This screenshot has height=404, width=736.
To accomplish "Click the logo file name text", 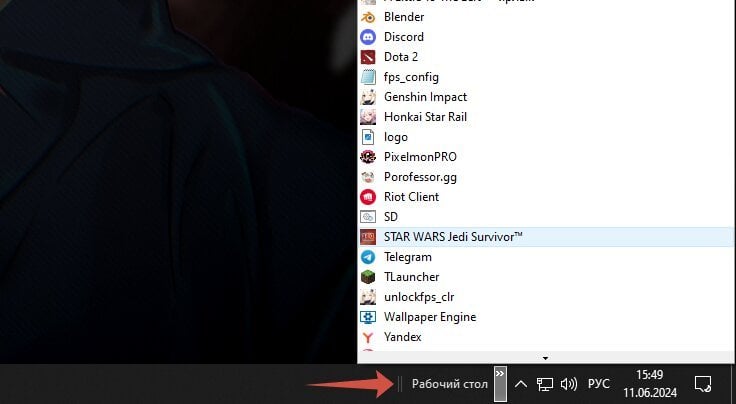I will [396, 137].
